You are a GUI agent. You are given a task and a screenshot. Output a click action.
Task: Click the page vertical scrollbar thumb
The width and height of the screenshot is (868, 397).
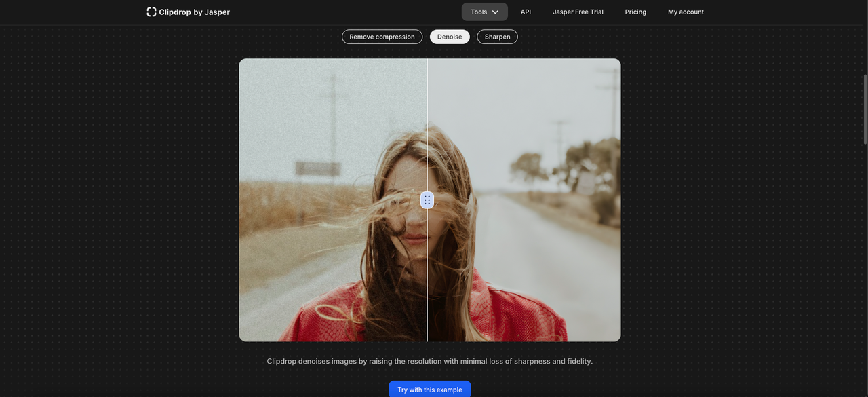point(865,109)
